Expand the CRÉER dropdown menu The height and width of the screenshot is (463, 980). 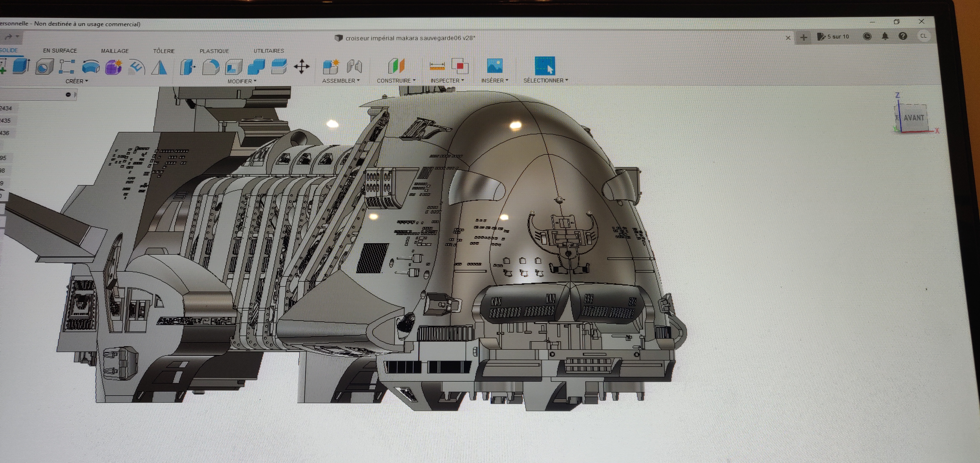tap(77, 81)
